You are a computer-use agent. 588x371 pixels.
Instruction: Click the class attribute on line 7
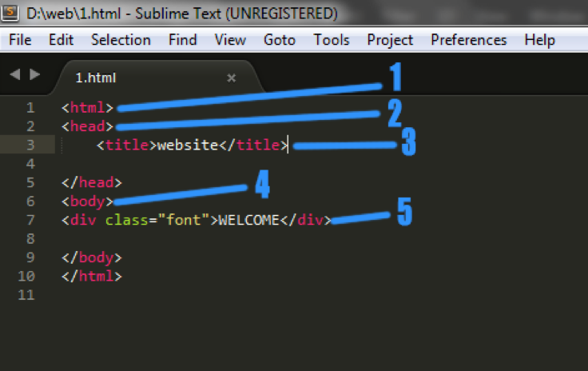pyautogui.click(x=127, y=220)
